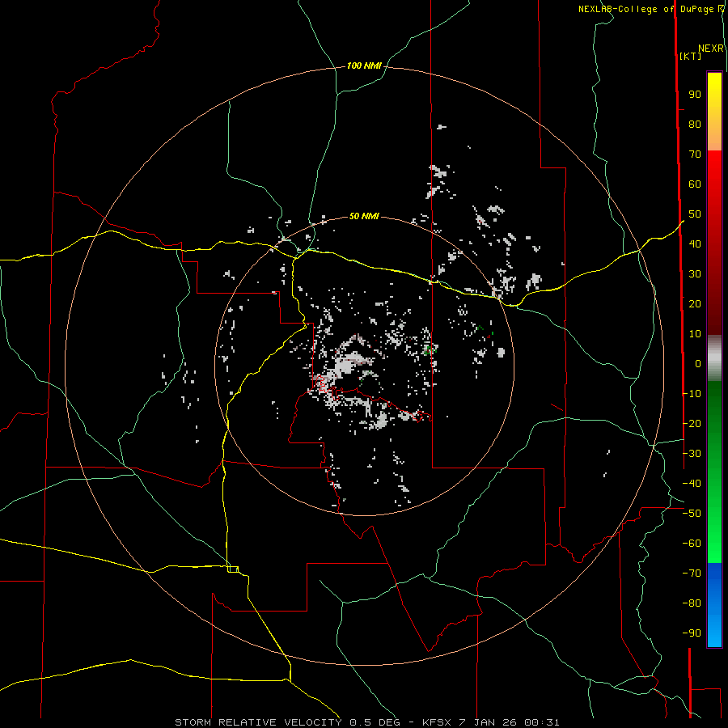The width and height of the screenshot is (728, 728).
Task: Click the bright red color bar segment
Action: (x=714, y=167)
